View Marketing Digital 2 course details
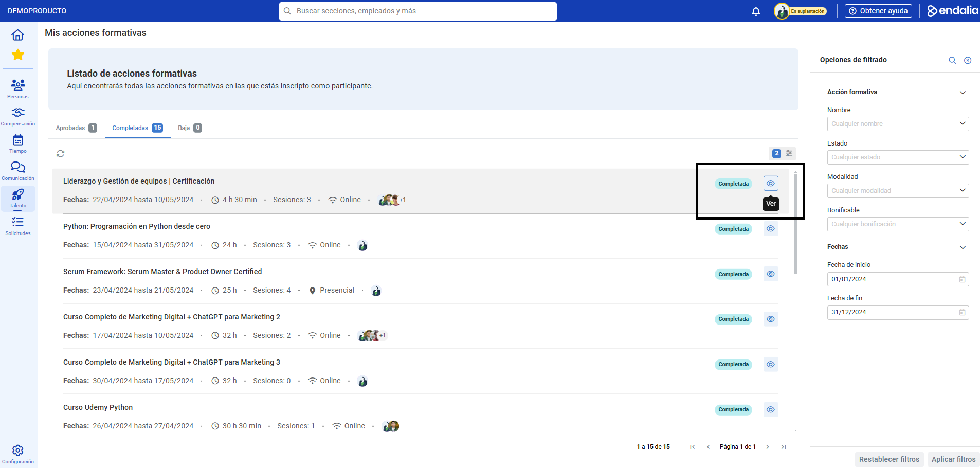This screenshot has height=468, width=980. pyautogui.click(x=771, y=319)
